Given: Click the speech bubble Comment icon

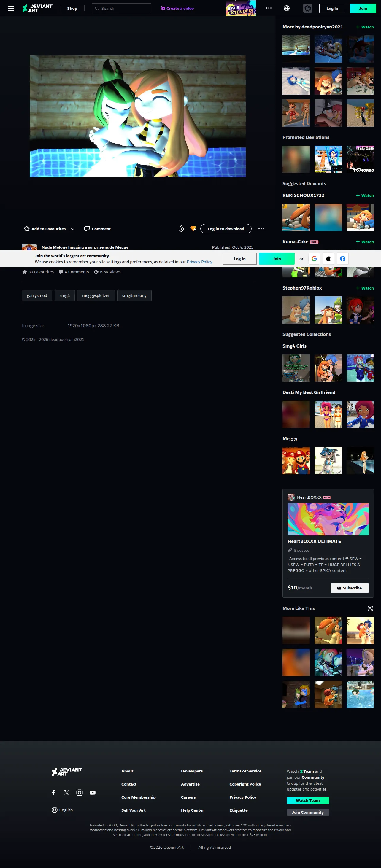Looking at the screenshot, I should click(x=87, y=229).
